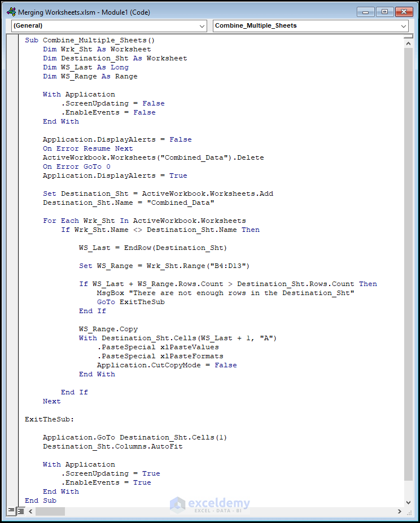Click the 'Next' statement line

pyautogui.click(x=52, y=401)
